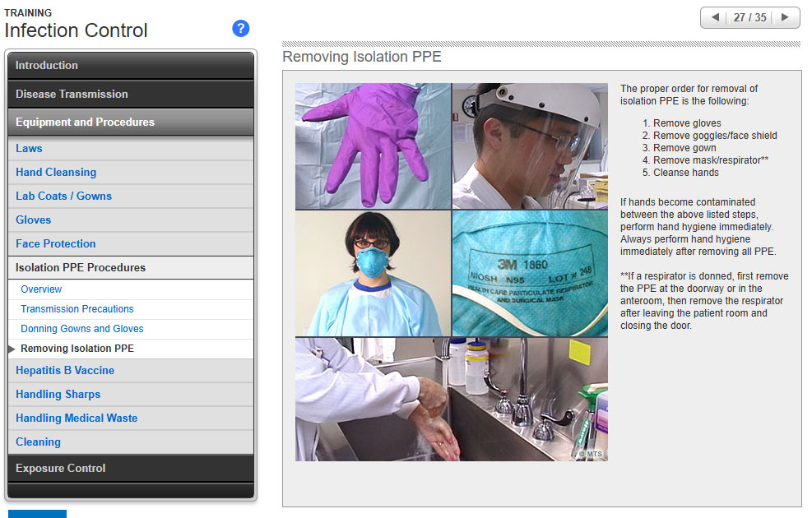Click the hand washing sink photo
Image resolution: width=812 pixels, height=518 pixels.
(x=451, y=399)
